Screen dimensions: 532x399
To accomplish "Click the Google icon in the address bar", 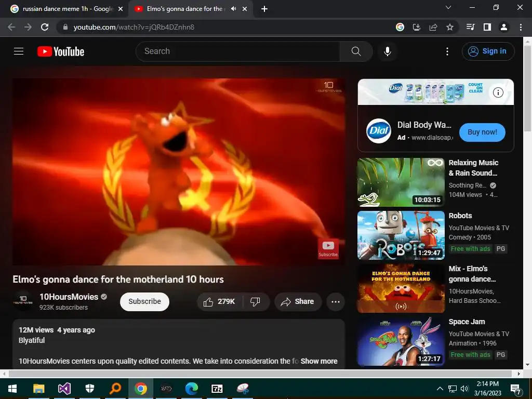I will [400, 27].
